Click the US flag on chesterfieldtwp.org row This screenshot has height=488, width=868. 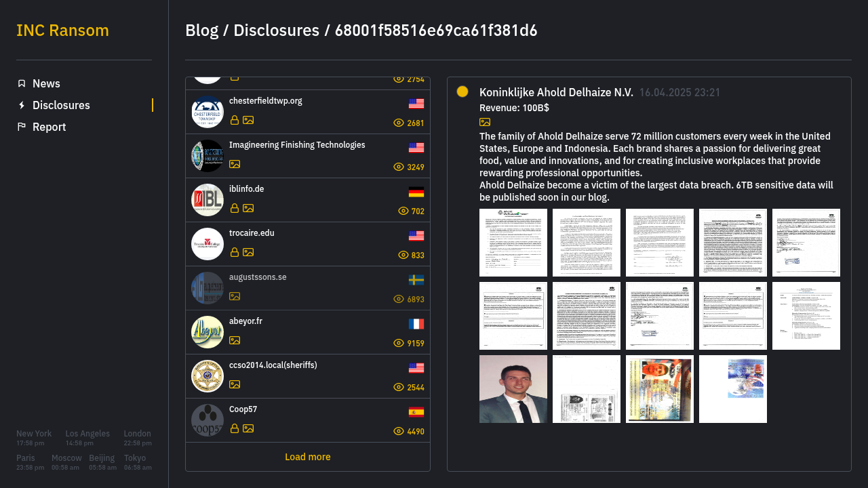[416, 104]
